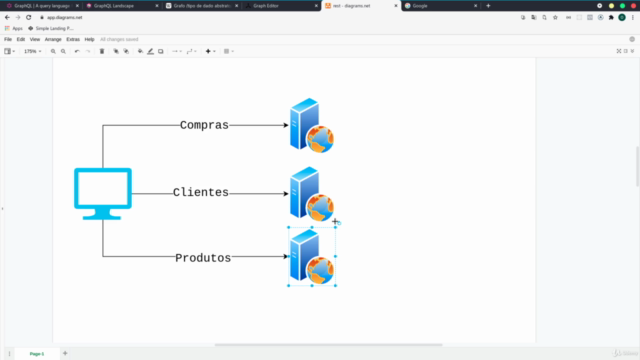Zoom out with the magnifier minus icon
640x360 pixels.
tap(63, 51)
